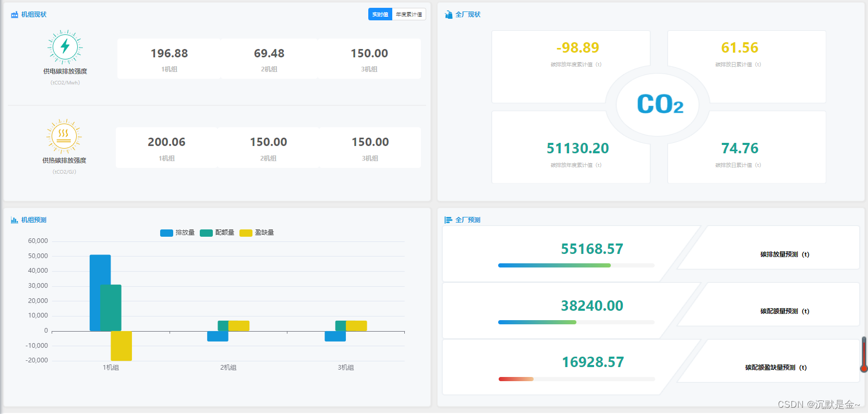Click the red 16928.57 surplus progress bar
The height and width of the screenshot is (414, 868).
[x=576, y=379]
